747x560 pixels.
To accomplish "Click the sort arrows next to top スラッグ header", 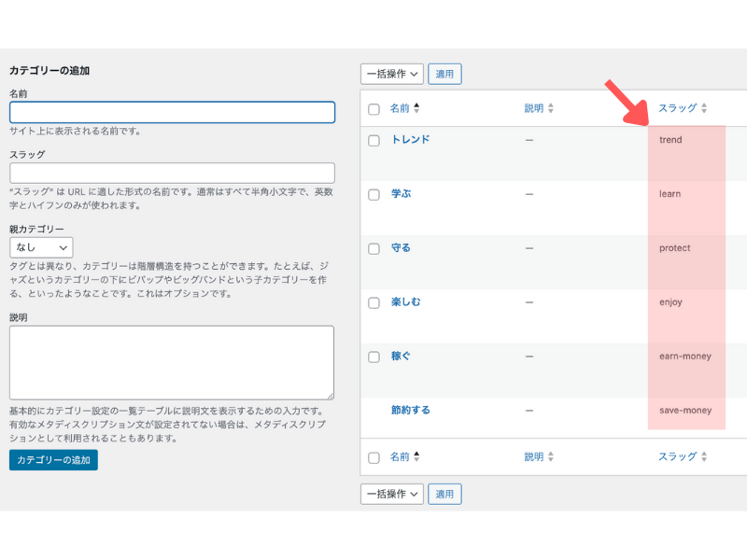I will pyautogui.click(x=704, y=108).
